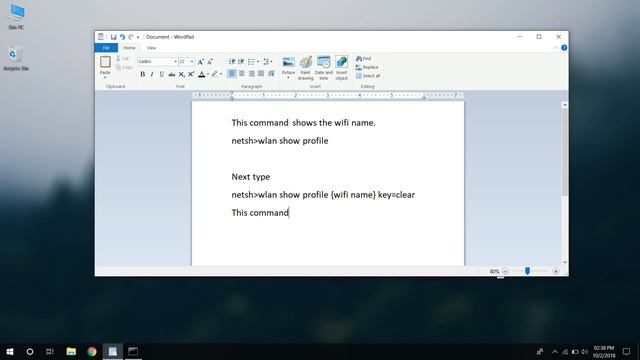Click text "netsh>wlan show profile {wifi name} key=clear"
The width and height of the screenshot is (640, 360).
click(x=323, y=195)
